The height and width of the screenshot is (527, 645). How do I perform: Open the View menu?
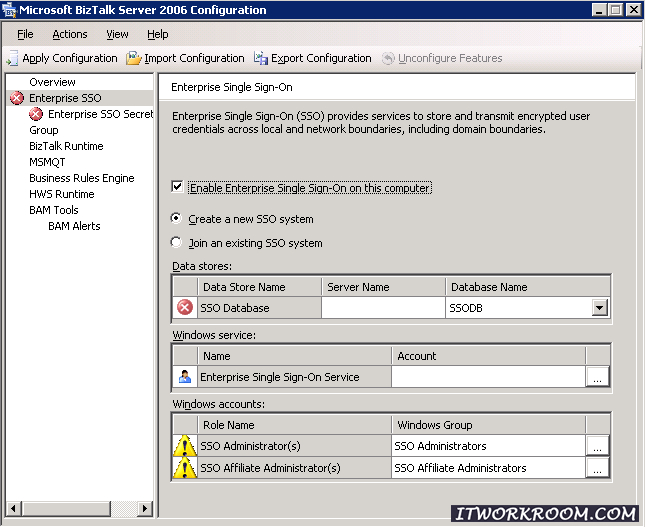tap(117, 34)
